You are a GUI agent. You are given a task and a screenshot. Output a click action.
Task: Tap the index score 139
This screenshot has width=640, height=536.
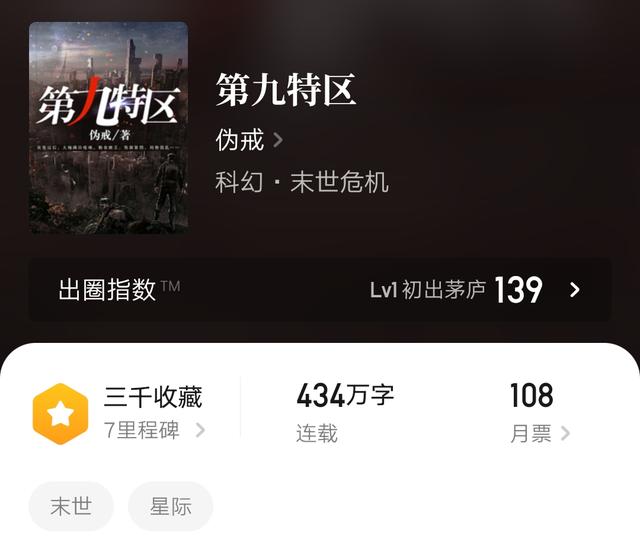(x=518, y=289)
